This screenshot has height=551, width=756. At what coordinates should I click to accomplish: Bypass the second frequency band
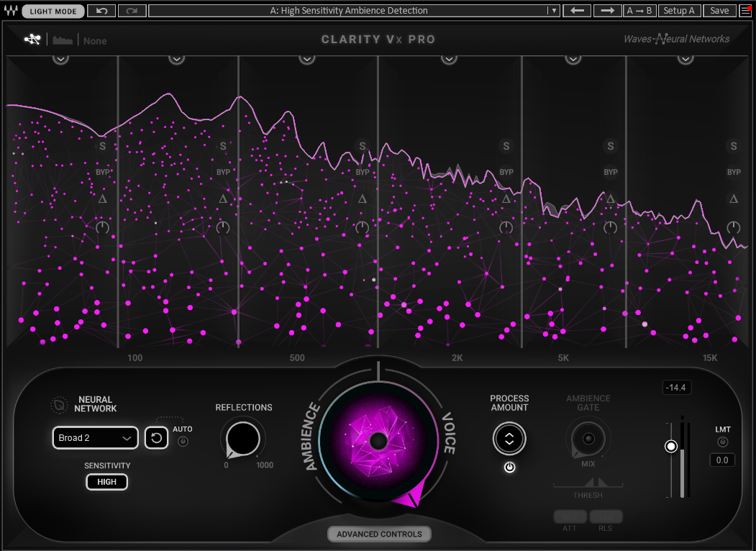click(x=223, y=172)
